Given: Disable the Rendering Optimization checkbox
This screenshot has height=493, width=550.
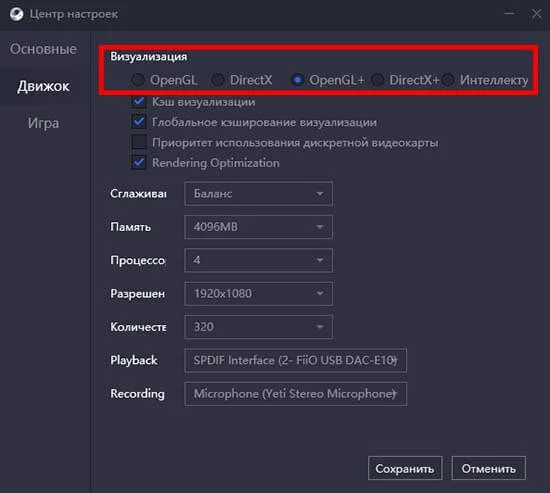Looking at the screenshot, I should tap(139, 163).
